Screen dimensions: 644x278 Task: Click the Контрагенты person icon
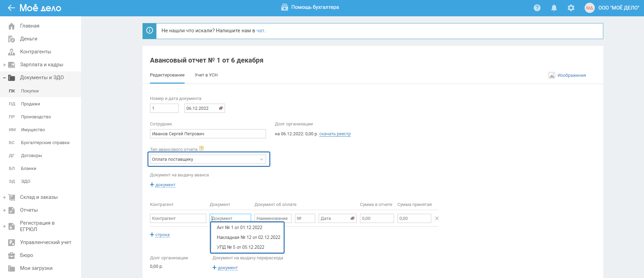click(x=12, y=52)
